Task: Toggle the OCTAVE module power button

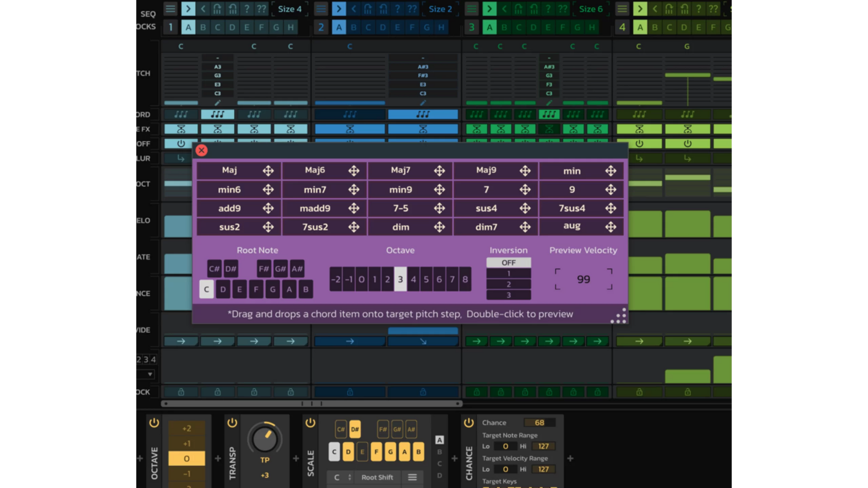Action: click(154, 423)
